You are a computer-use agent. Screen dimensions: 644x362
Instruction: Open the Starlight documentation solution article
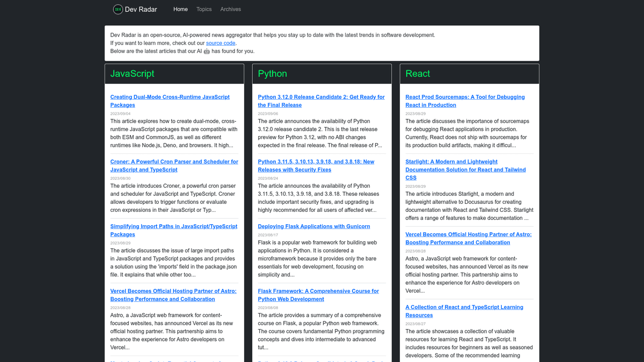[466, 169]
